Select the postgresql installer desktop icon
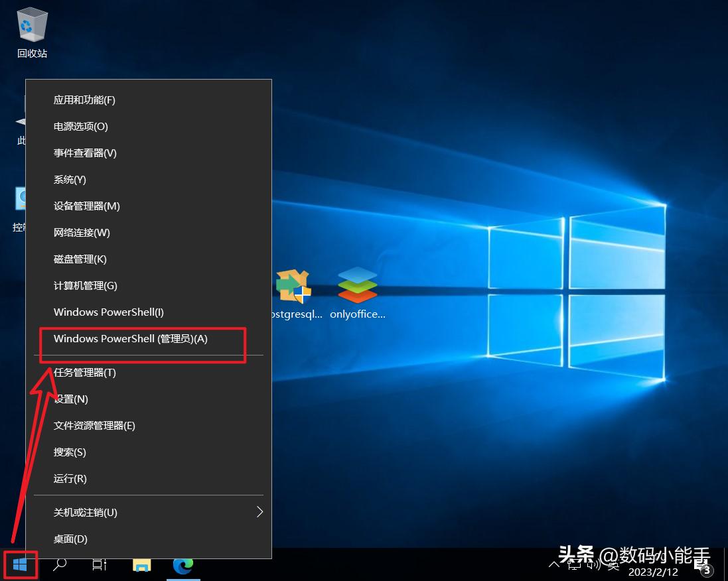The image size is (728, 581). (295, 294)
